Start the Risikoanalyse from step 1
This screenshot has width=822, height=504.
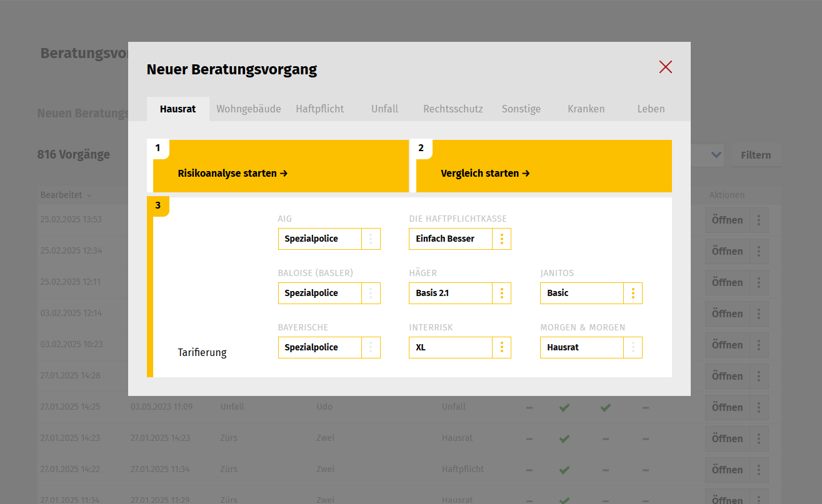(233, 173)
